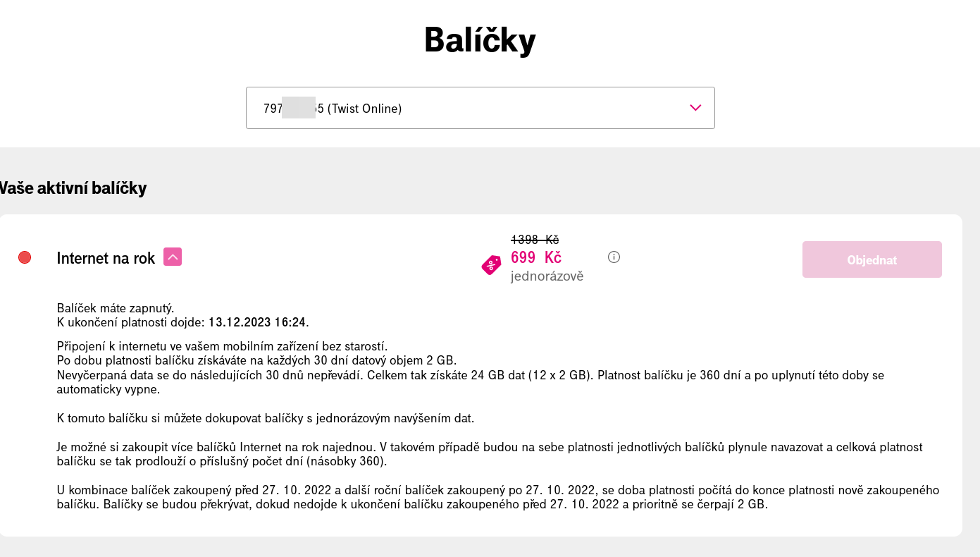Click the paragraph about jednorázovým navýšením dat
Image resolution: width=980 pixels, height=557 pixels.
click(266, 418)
